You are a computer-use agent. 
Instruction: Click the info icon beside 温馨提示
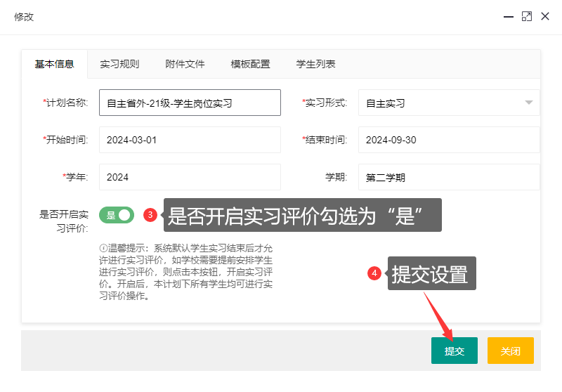click(x=103, y=249)
